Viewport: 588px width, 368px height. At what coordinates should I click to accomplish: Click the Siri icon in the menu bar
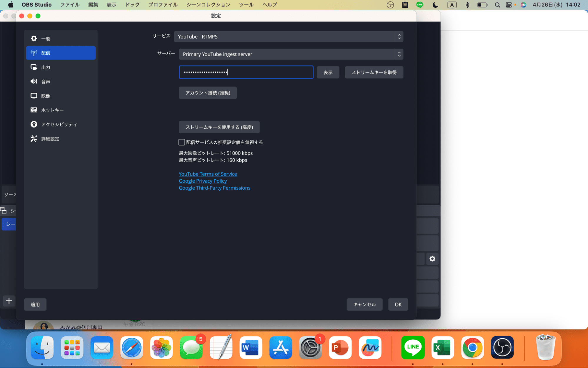[x=523, y=5]
